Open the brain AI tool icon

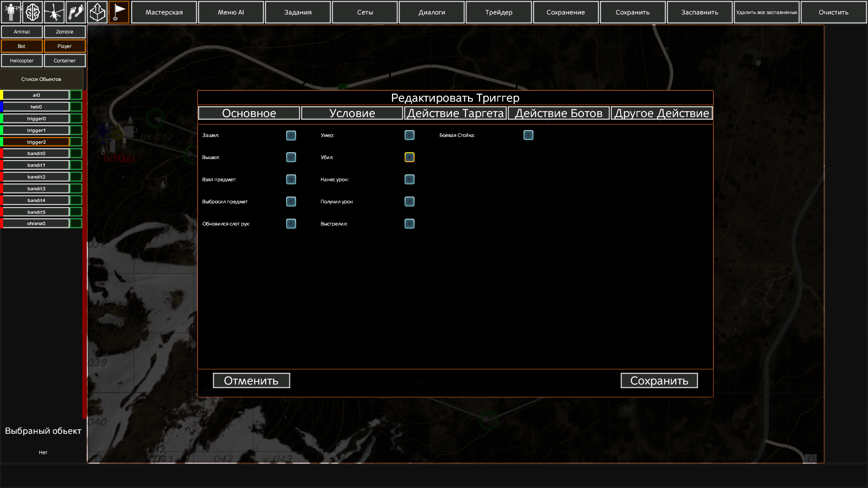pyautogui.click(x=33, y=12)
